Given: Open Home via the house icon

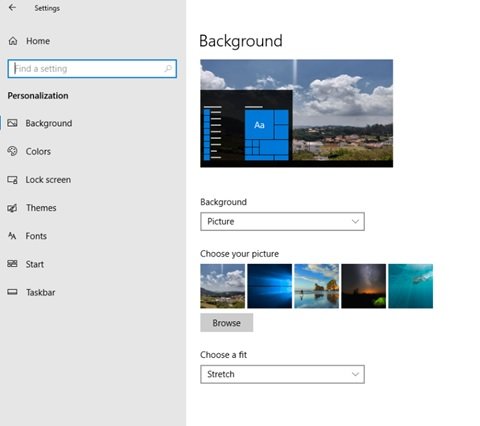Looking at the screenshot, I should pyautogui.click(x=13, y=41).
